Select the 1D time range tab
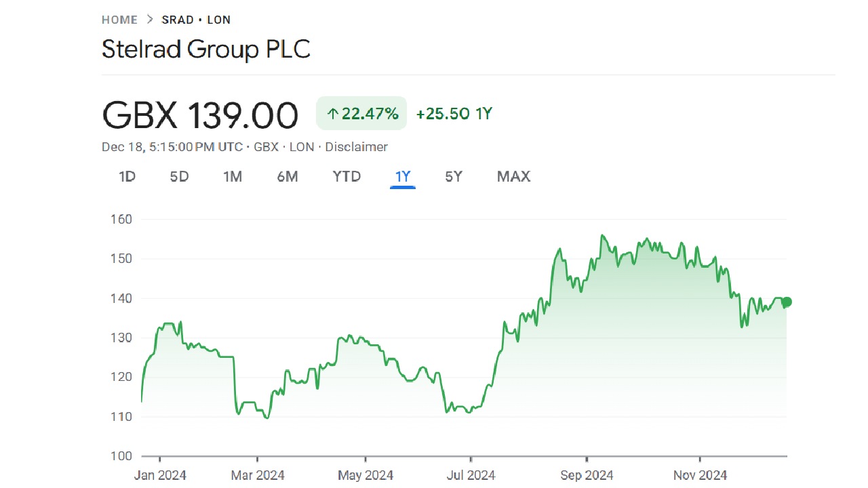Screen dimensions: 868x488 pyautogui.click(x=127, y=177)
